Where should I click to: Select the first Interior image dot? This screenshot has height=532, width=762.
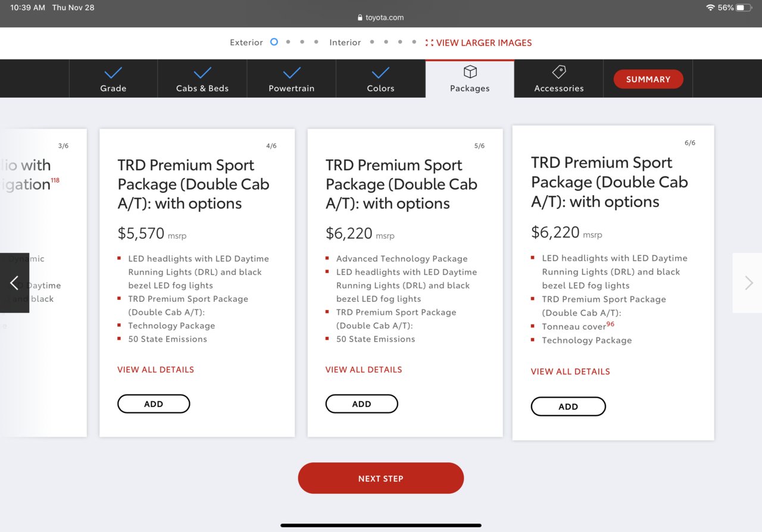(372, 42)
